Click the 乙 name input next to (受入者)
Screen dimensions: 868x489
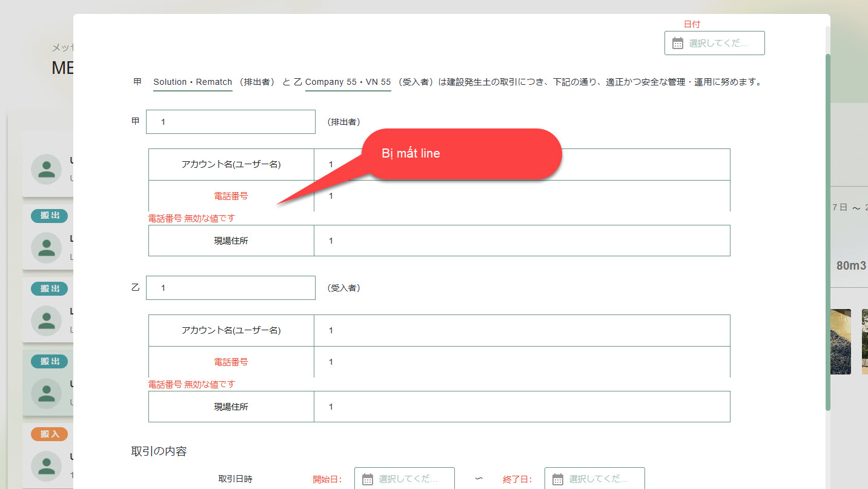230,288
